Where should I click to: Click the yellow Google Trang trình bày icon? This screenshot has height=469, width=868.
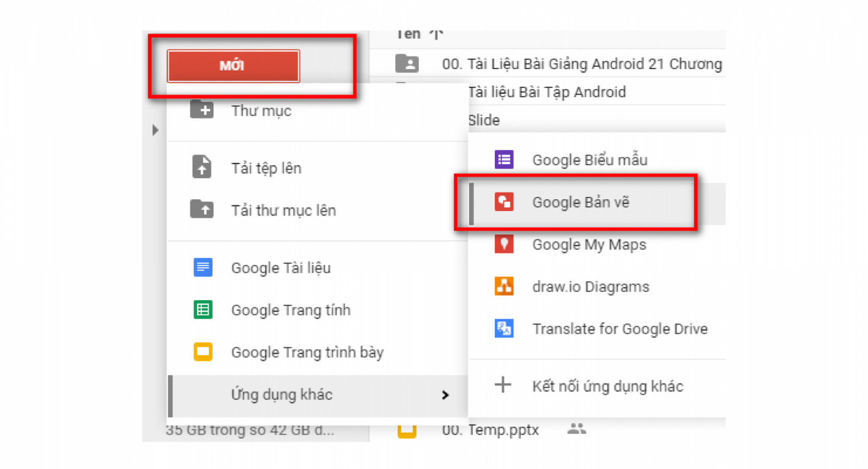coord(203,352)
